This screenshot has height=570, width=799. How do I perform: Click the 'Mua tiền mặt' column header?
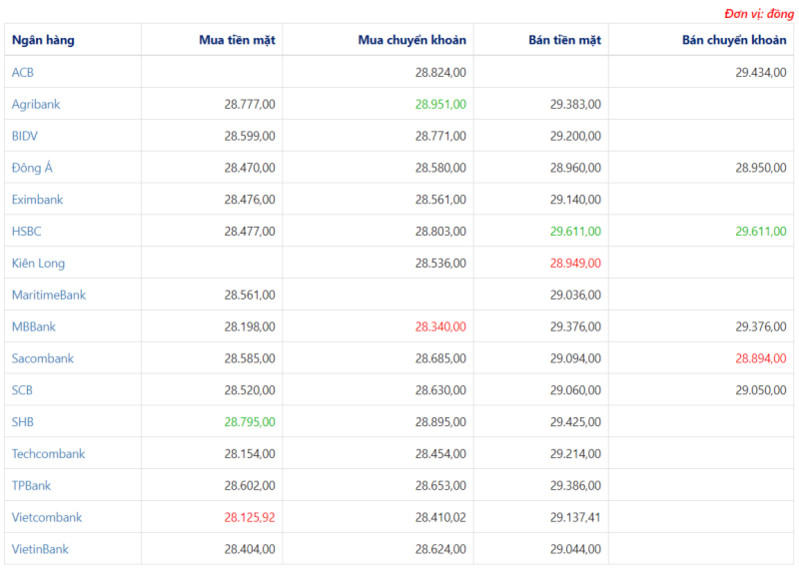click(x=237, y=40)
